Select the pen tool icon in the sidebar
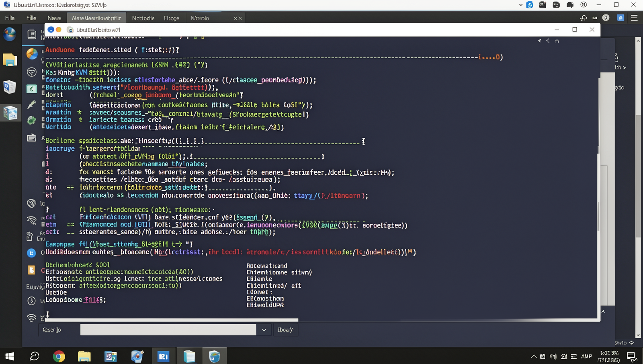The width and height of the screenshot is (643, 364). tap(31, 104)
